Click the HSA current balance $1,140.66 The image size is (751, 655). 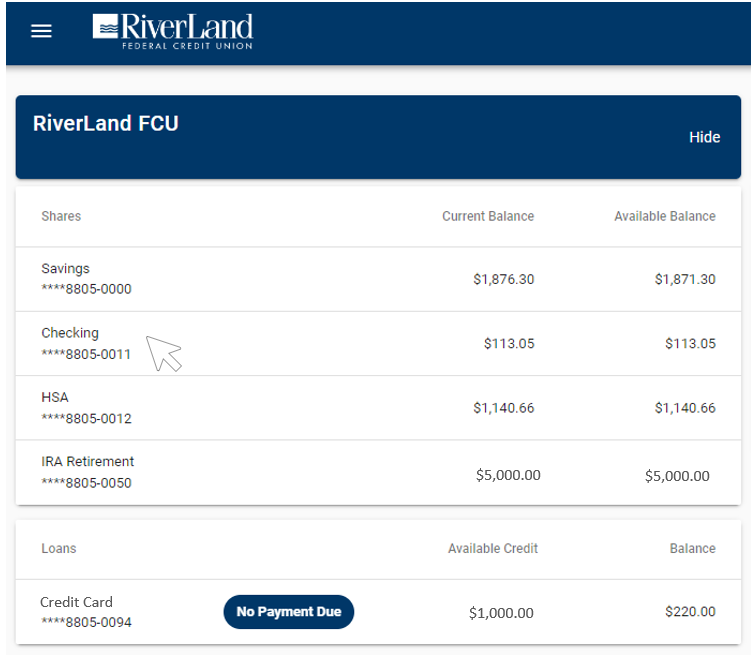tap(503, 408)
